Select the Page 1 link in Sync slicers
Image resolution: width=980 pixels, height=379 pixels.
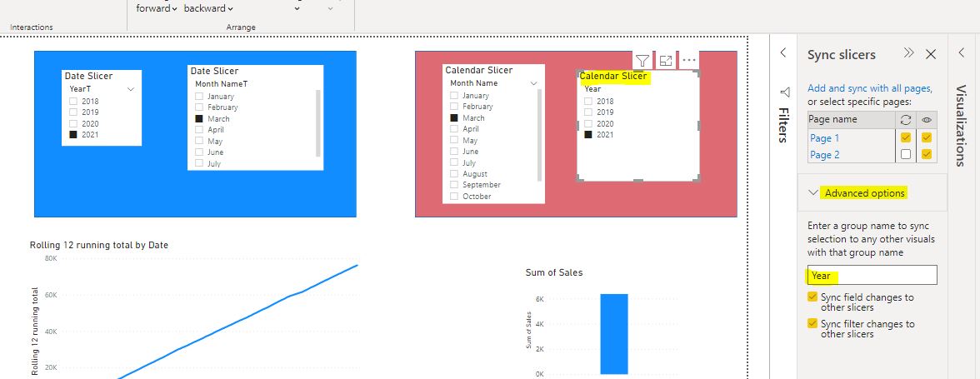(x=824, y=138)
